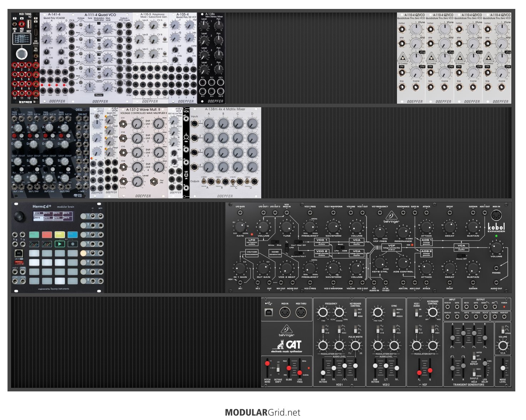Adjust the CAT Glide slider
The image size is (526, 420).
[x=289, y=368]
